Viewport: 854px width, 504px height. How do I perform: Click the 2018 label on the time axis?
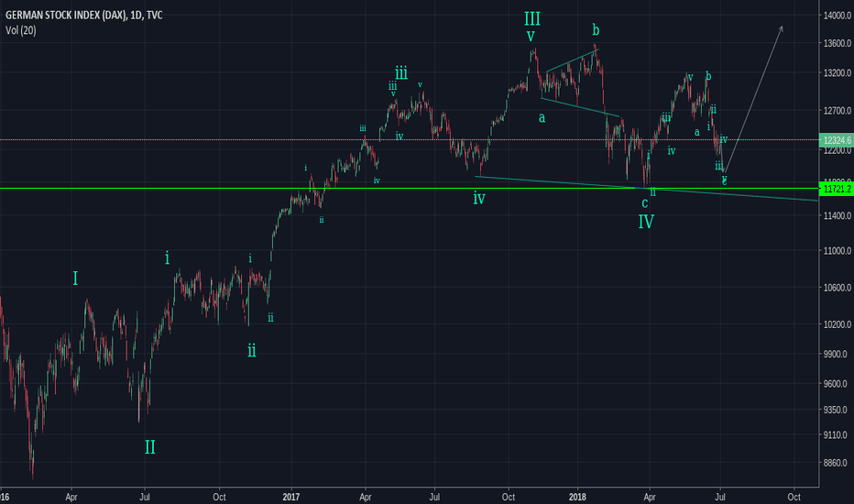pos(577,497)
